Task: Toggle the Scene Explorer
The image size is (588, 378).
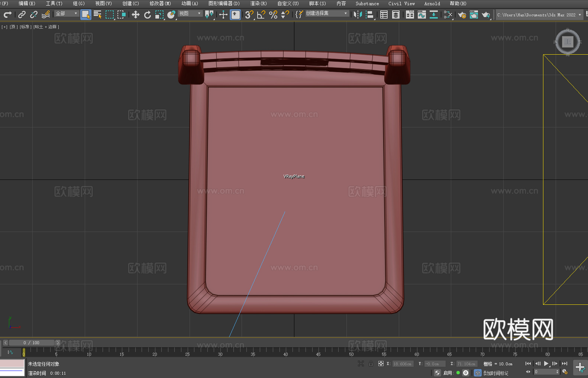Action: [384, 14]
